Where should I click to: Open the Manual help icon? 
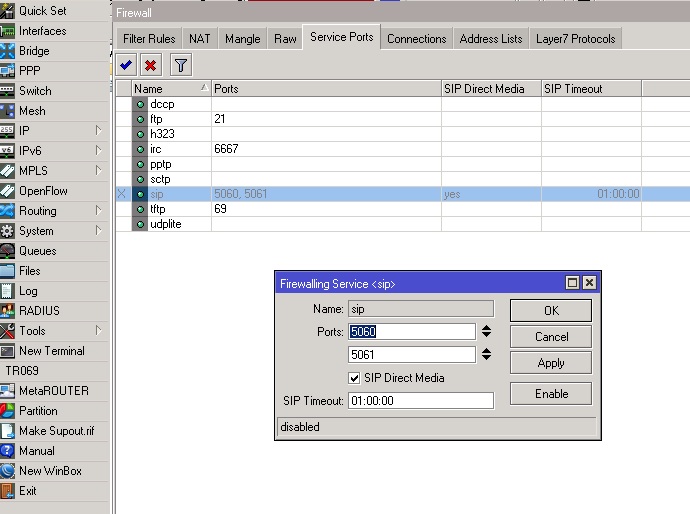tap(7, 451)
